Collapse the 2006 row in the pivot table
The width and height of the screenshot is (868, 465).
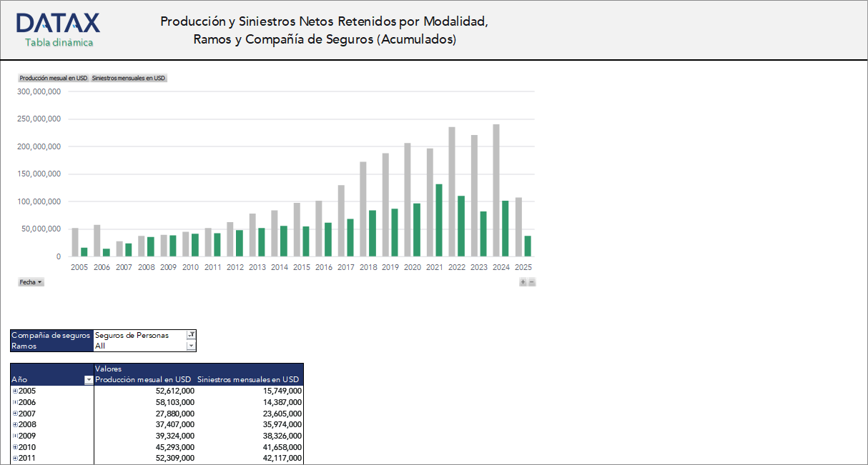coord(16,401)
